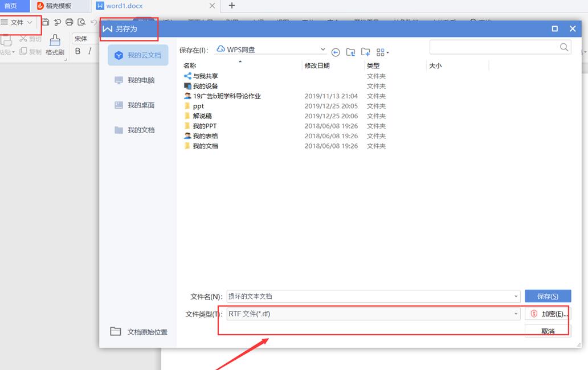Open the 保存在 location dropdown showing WPS网盘

[323, 49]
